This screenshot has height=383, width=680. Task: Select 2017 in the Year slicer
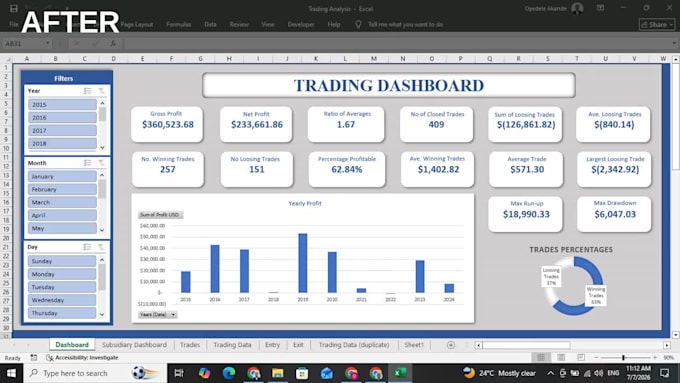click(x=62, y=131)
